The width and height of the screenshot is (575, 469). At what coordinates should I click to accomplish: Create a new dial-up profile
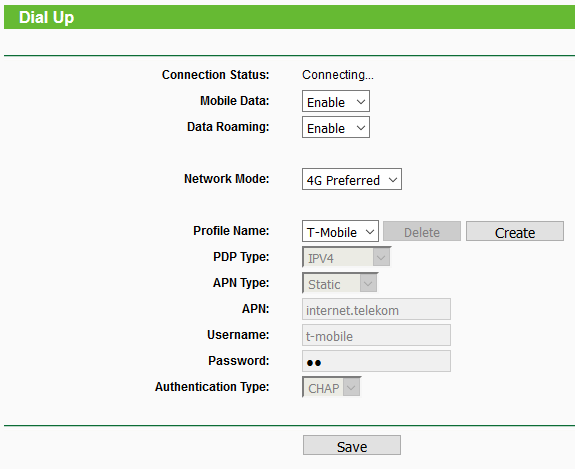click(x=515, y=231)
